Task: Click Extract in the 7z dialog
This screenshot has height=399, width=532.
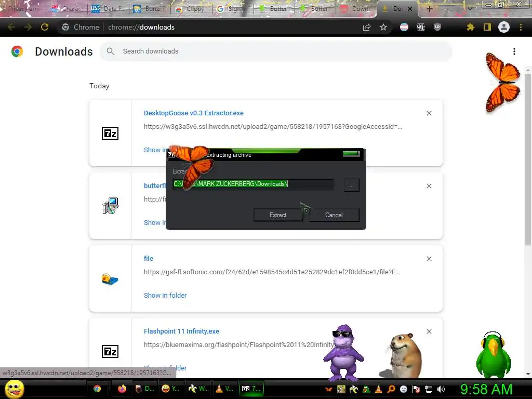Action: click(x=278, y=215)
